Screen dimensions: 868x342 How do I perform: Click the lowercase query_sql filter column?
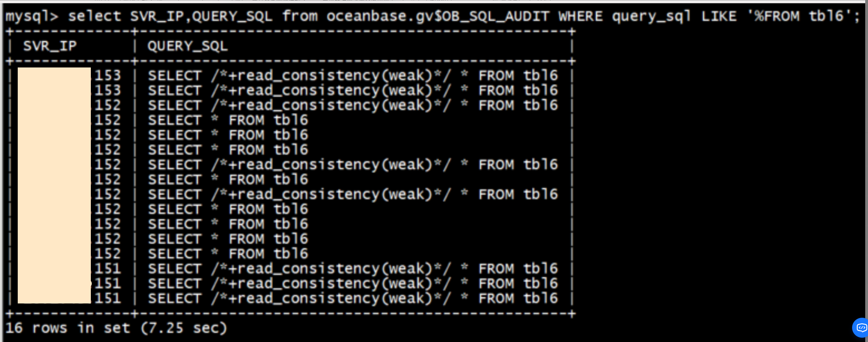coord(651,17)
